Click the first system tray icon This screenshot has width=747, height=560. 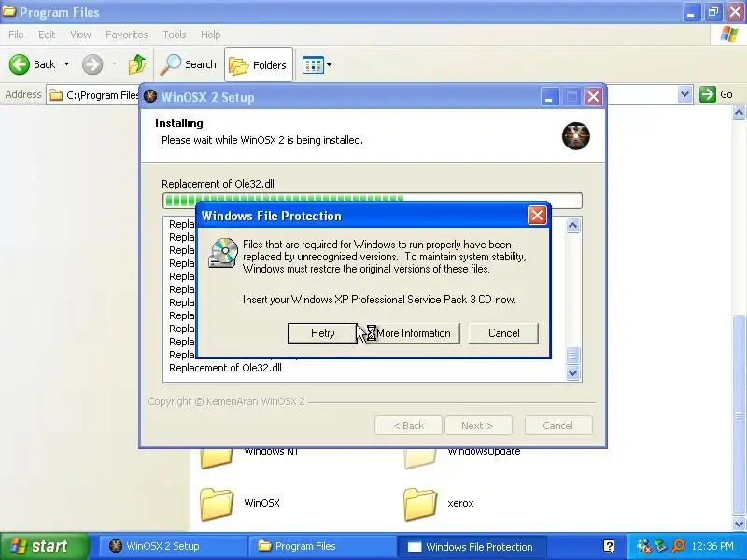643,546
